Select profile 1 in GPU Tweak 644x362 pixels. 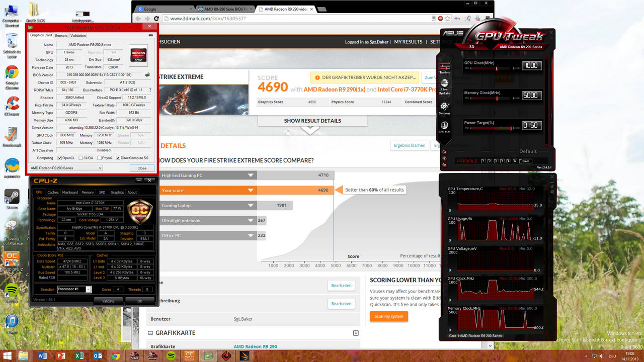pyautogui.click(x=483, y=161)
